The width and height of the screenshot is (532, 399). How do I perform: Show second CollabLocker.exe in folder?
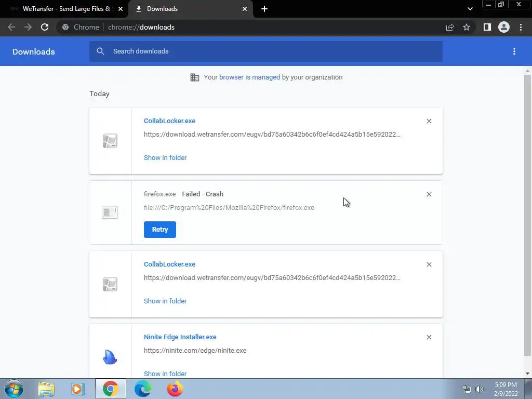165,301
